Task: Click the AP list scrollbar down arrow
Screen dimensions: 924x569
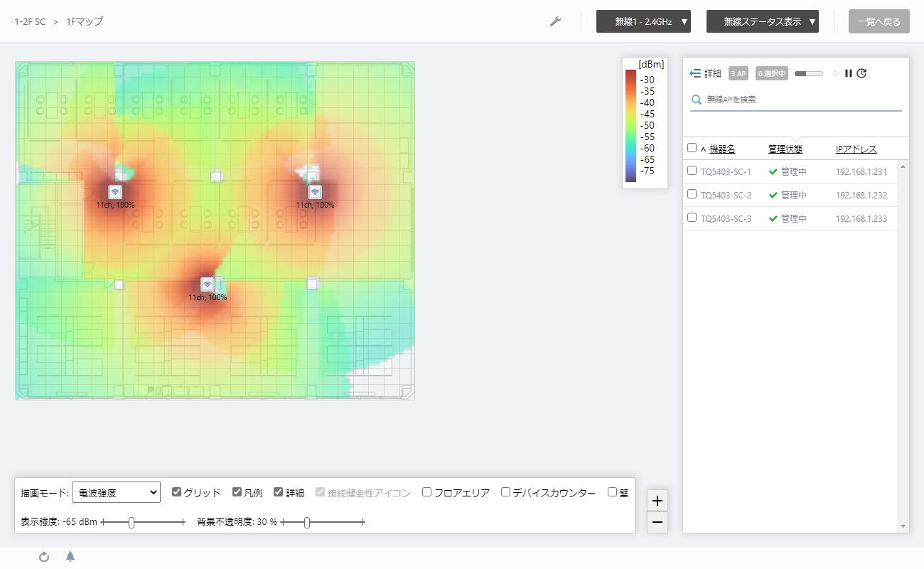Action: (903, 527)
